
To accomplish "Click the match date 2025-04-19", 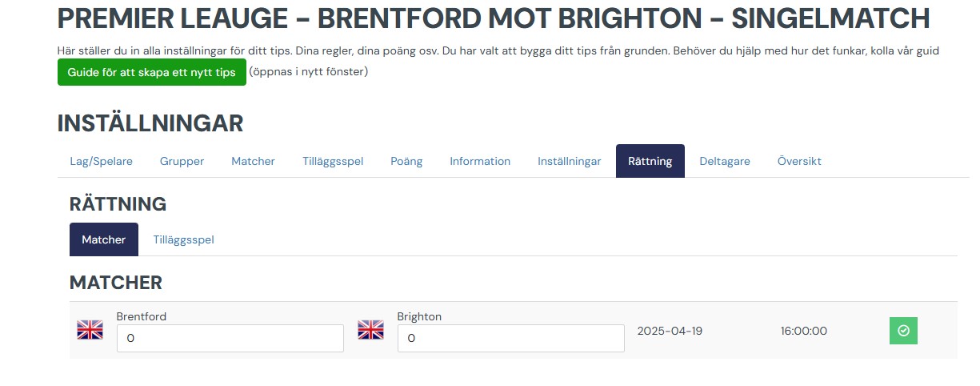I will (670, 331).
